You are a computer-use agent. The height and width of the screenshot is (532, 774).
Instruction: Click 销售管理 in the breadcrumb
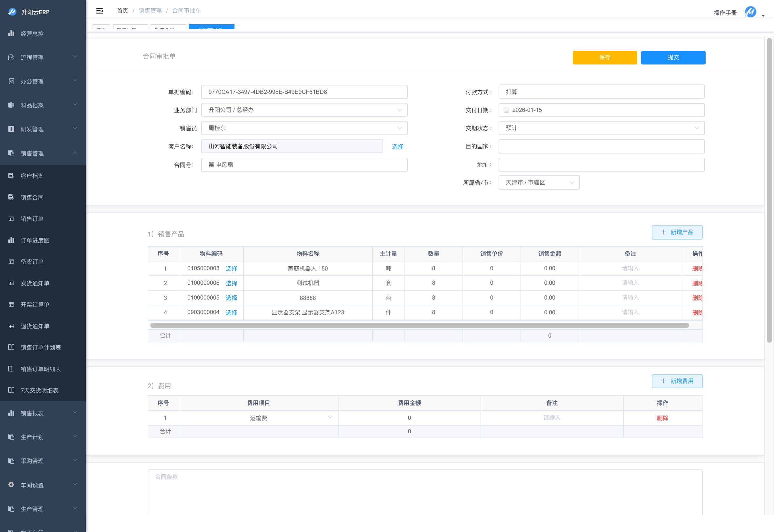pyautogui.click(x=150, y=11)
